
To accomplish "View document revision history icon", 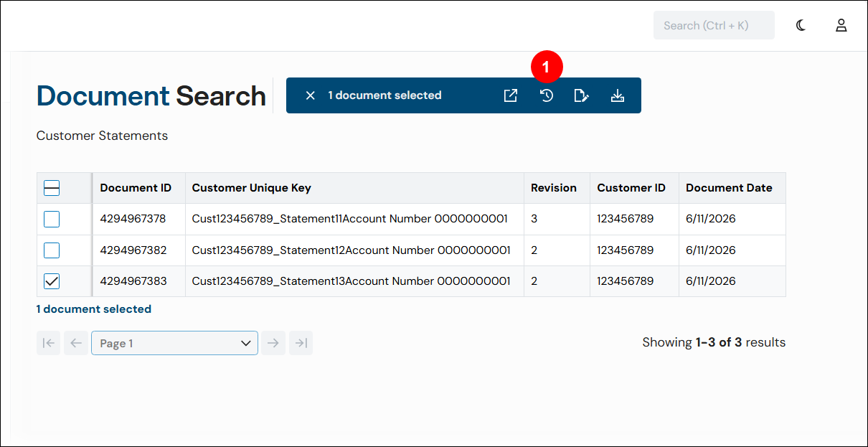I will (x=547, y=95).
